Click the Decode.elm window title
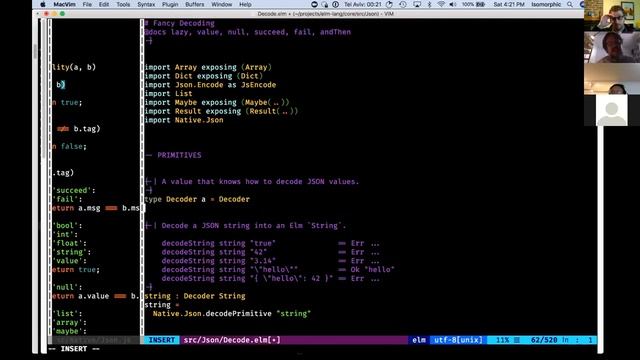 click(325, 14)
